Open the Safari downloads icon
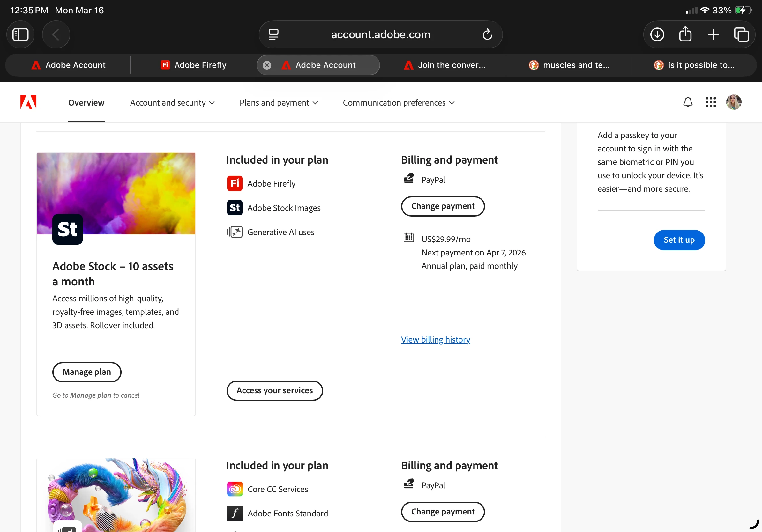The image size is (762, 532). click(x=657, y=34)
